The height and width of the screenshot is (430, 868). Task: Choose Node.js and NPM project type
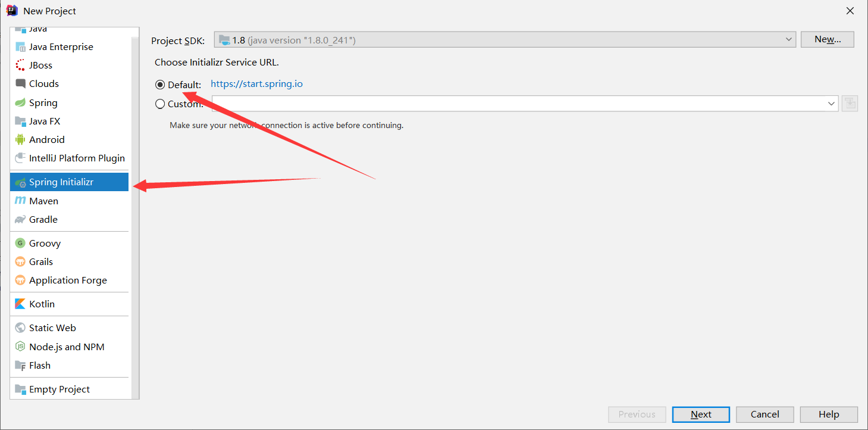[69, 347]
